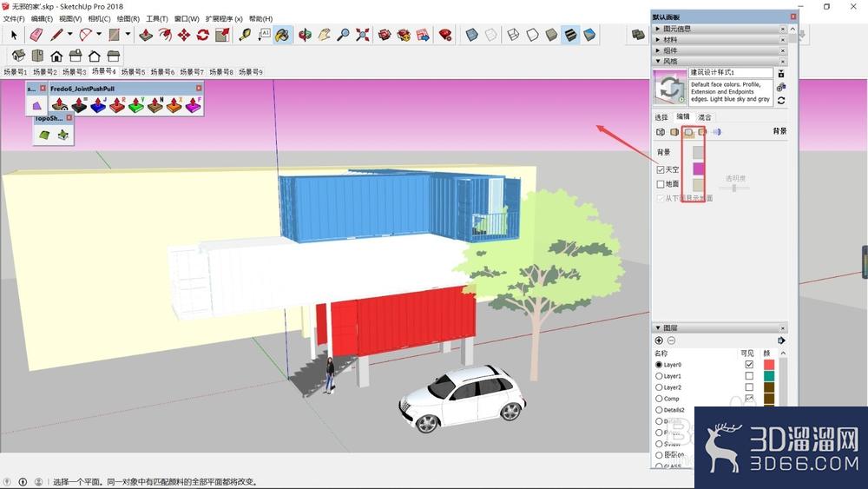Screen dimensions: 868x489
Task: Toggle Layer0 visibility checkbox
Action: 749,365
